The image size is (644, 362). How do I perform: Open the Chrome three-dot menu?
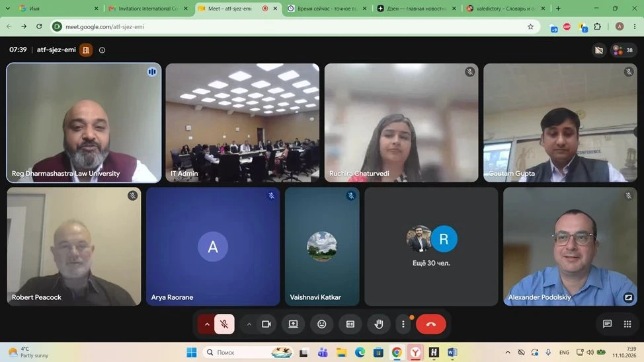pyautogui.click(x=635, y=26)
